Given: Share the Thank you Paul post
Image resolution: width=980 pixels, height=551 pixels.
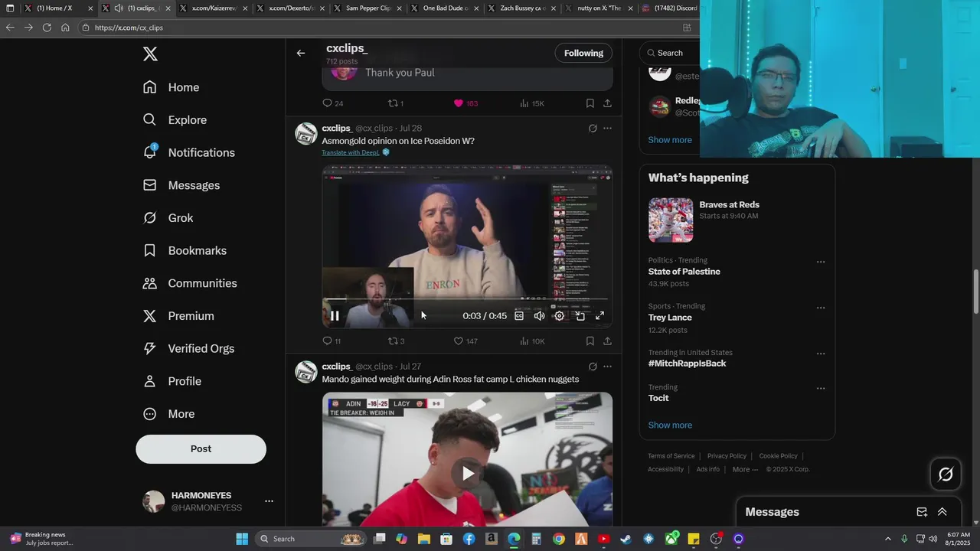Looking at the screenshot, I should point(607,103).
